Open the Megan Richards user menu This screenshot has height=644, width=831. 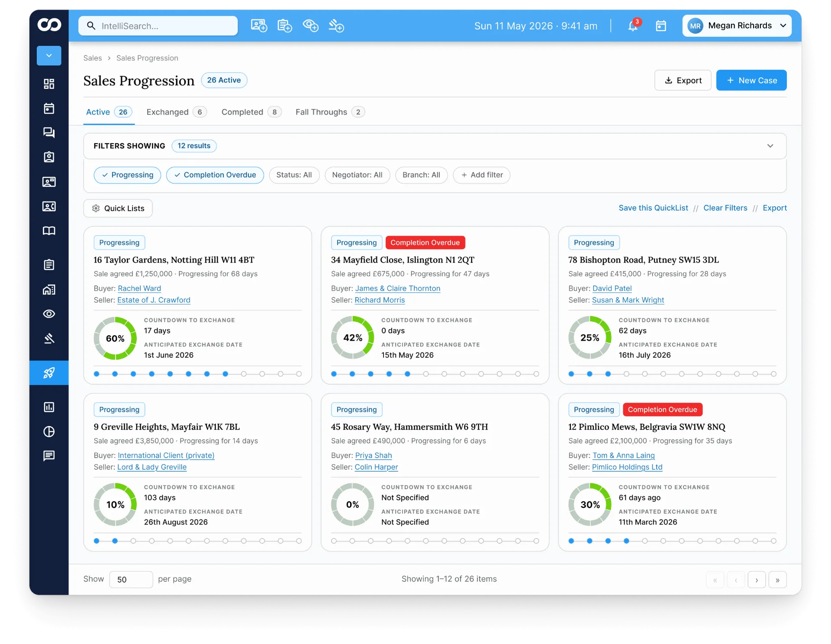click(737, 26)
